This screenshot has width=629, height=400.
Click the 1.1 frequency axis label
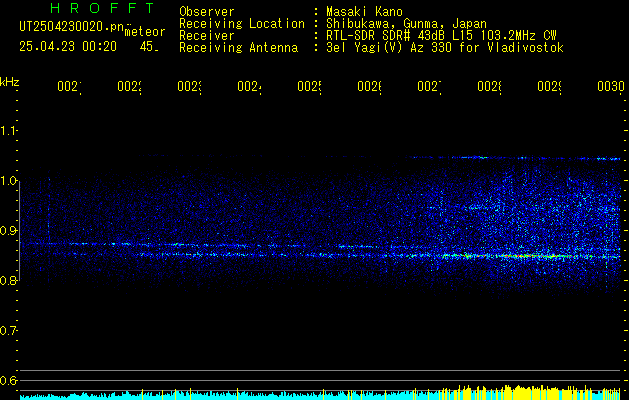(8, 131)
